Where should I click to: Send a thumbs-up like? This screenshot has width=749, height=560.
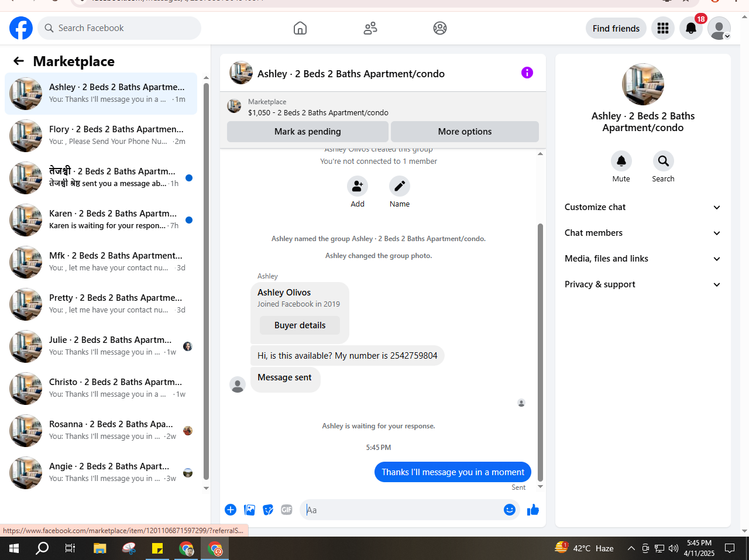tap(533, 510)
